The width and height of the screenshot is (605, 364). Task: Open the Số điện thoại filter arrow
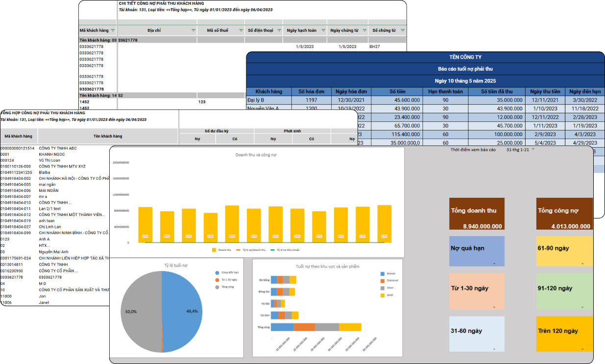[x=280, y=30]
